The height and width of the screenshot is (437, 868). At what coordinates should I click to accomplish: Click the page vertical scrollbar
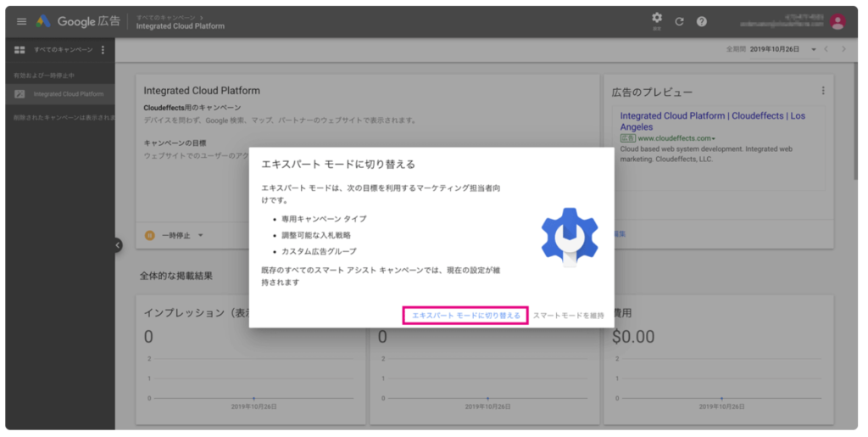[855, 120]
